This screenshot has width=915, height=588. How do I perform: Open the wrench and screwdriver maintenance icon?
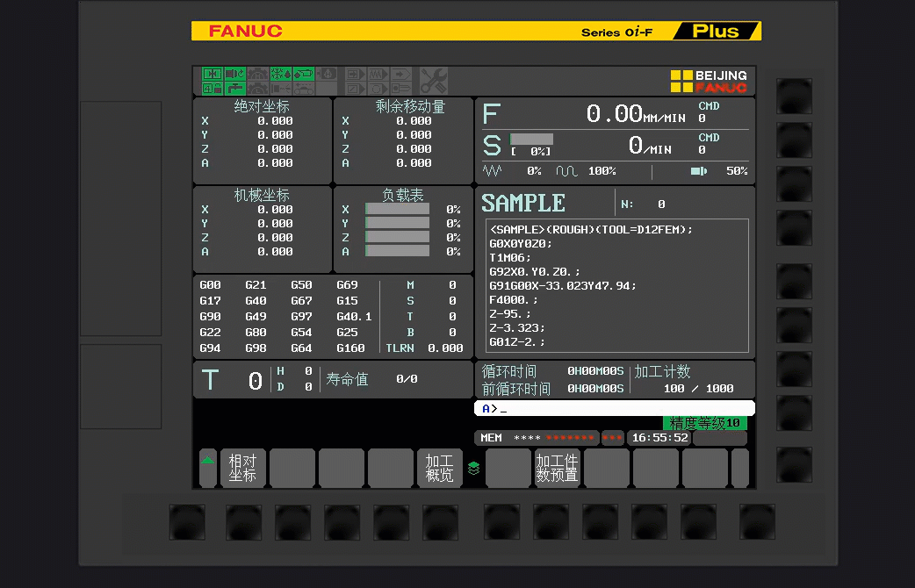point(434,81)
